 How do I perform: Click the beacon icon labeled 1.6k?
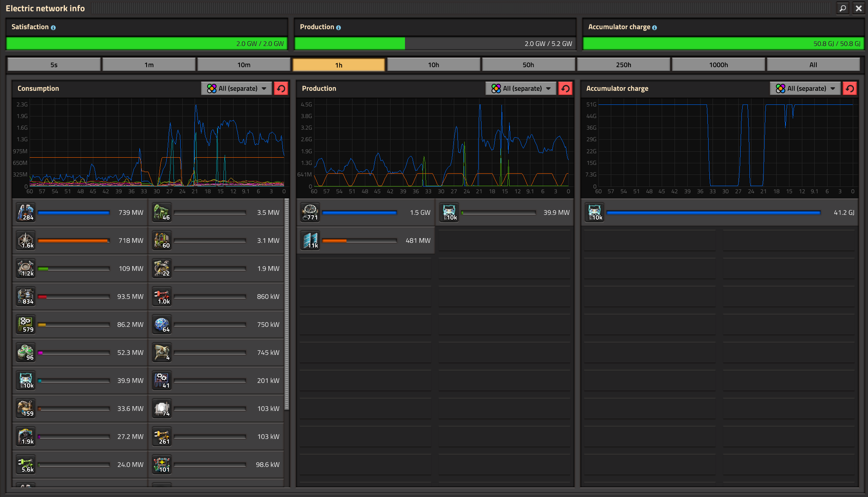click(x=26, y=240)
